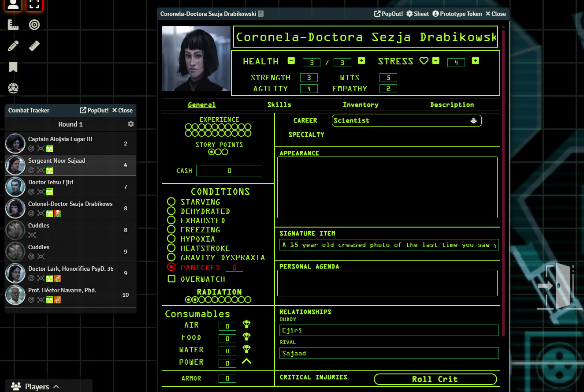This screenshot has height=392, width=584.
Task: Enable the Overwatch checkbox
Action: (x=172, y=279)
